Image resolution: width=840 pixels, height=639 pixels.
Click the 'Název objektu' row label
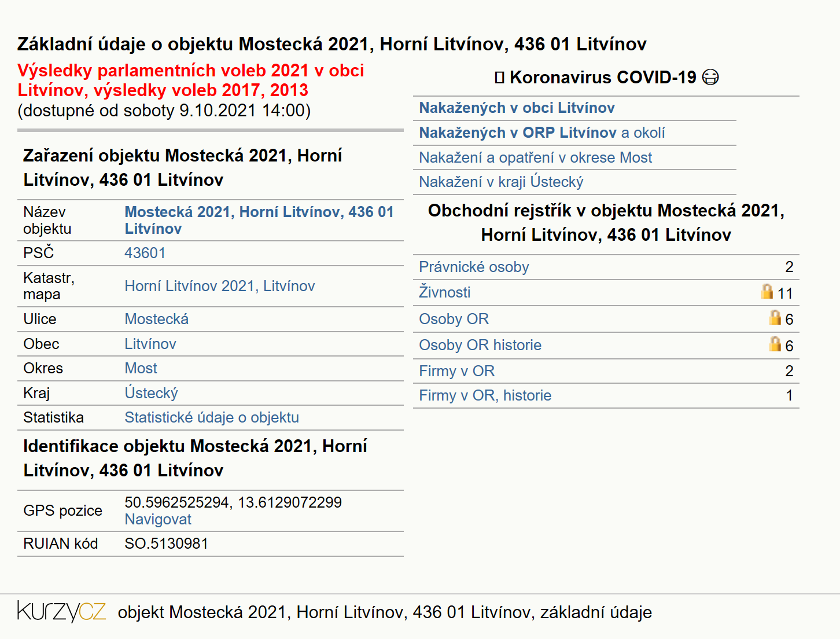tap(47, 220)
